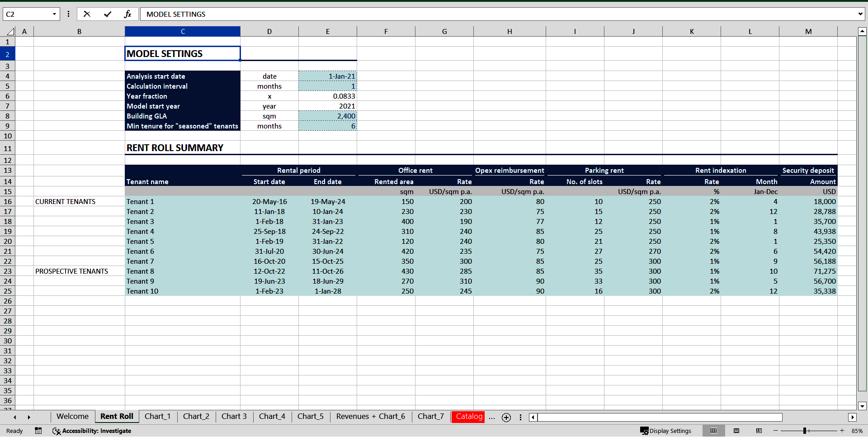The image size is (868, 437).
Task: Select PROSPECTIVE TENANTS label cell
Action: tap(79, 271)
